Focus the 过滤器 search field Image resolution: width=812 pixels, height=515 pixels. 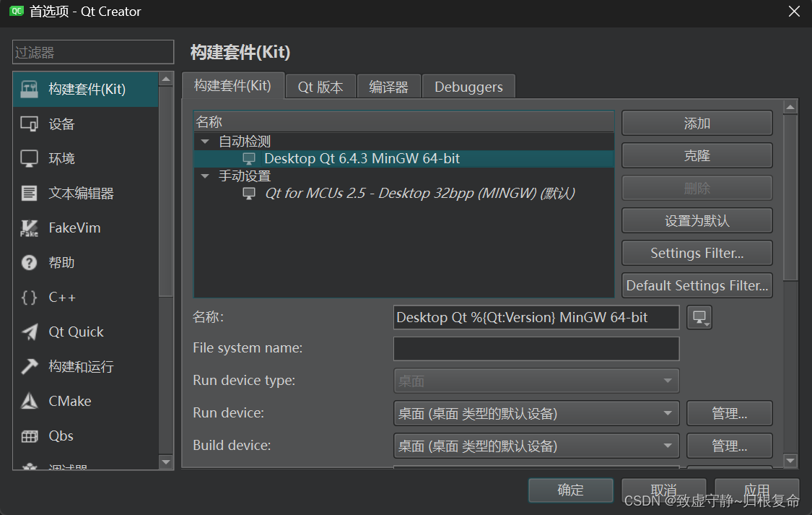tap(93, 52)
